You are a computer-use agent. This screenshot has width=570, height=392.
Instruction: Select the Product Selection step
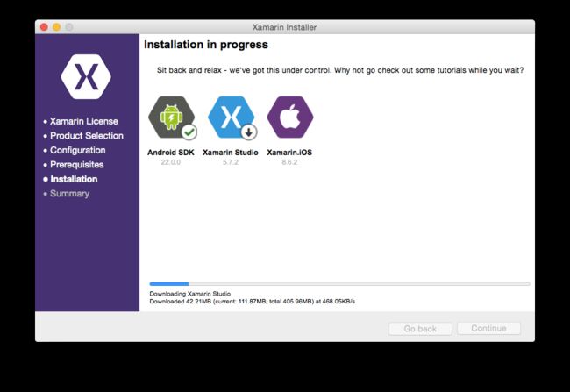[87, 136]
